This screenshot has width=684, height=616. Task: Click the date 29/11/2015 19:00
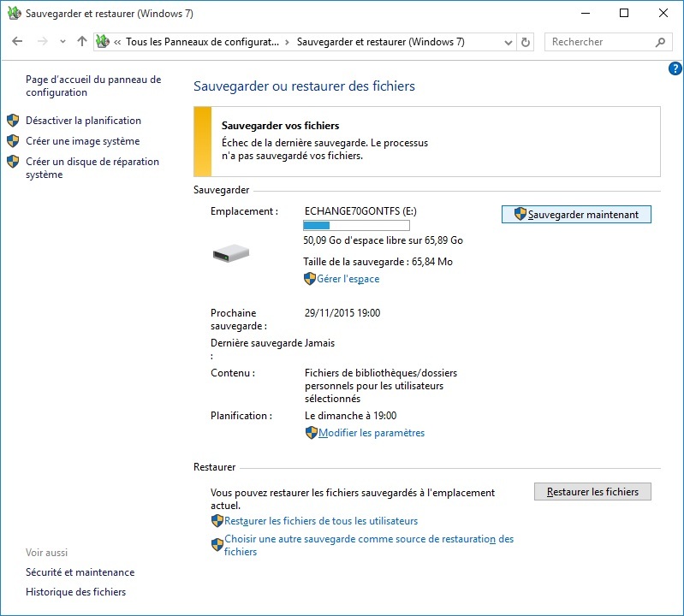342,312
